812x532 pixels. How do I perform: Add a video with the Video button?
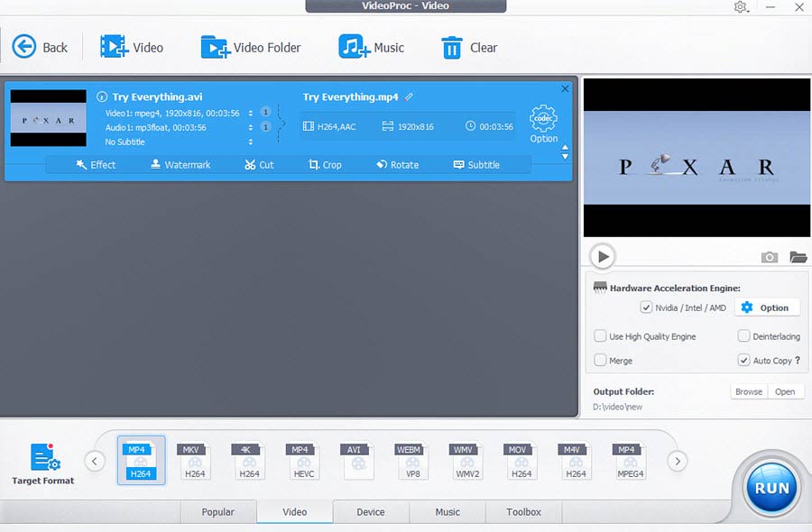[x=132, y=47]
